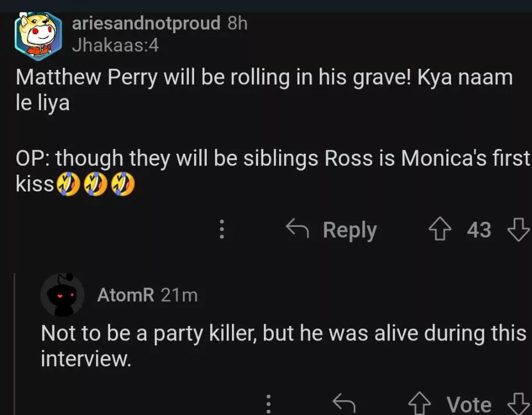Open three-dot menu on ariesandnotproud's comment
The image size is (532, 415).
[221, 230]
